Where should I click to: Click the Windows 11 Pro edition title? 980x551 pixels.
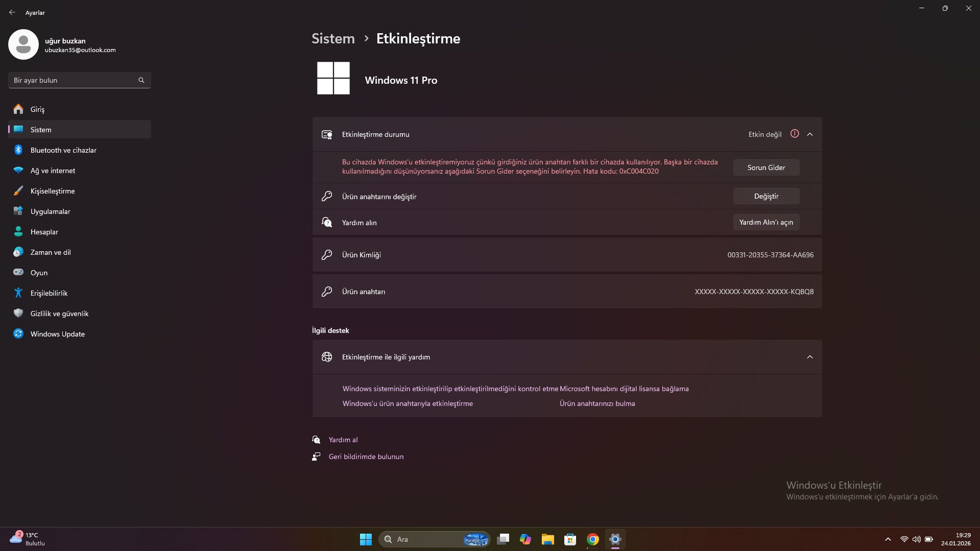401,80
